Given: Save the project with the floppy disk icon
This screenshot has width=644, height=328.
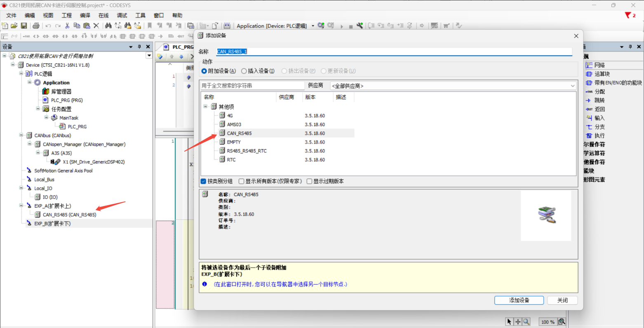Looking at the screenshot, I should point(24,26).
